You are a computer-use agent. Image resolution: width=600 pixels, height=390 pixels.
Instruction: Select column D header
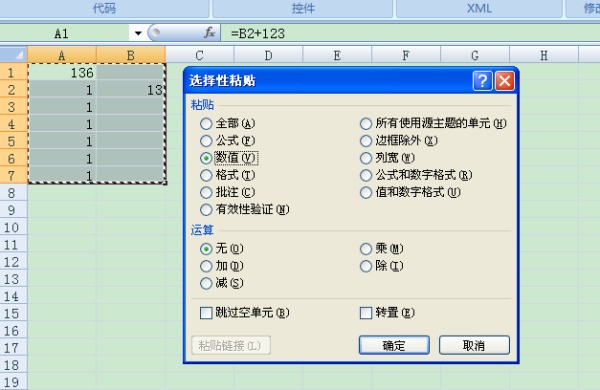coord(268,55)
